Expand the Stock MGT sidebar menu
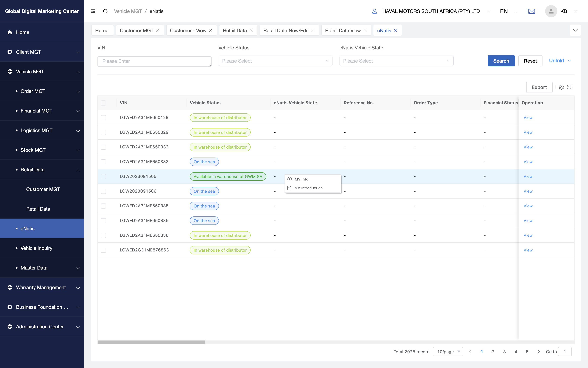 [42, 150]
